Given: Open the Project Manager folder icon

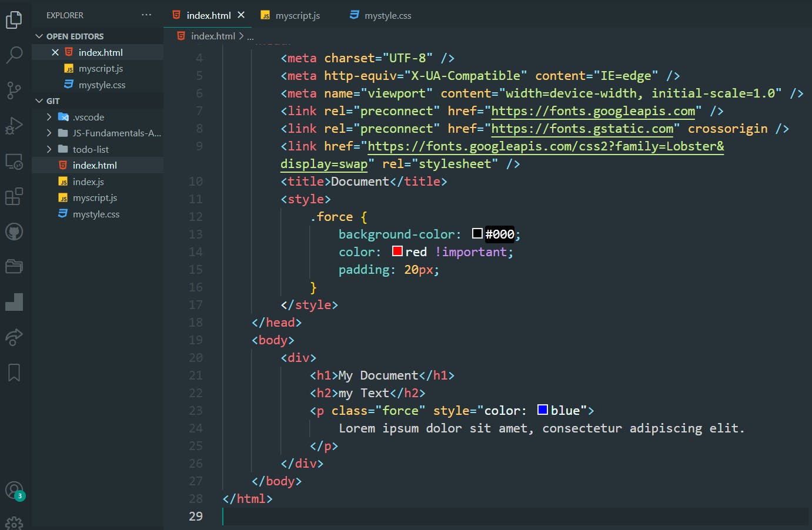Looking at the screenshot, I should (x=14, y=267).
